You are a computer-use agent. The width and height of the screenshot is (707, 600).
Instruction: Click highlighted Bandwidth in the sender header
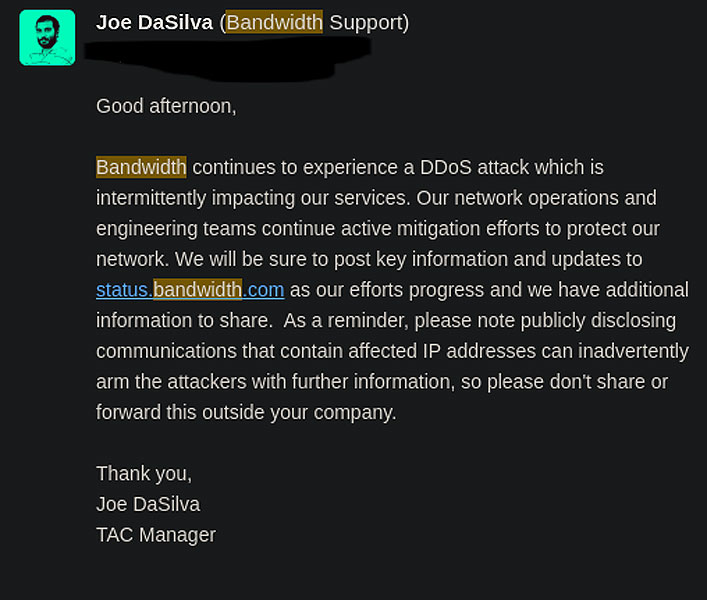[274, 22]
